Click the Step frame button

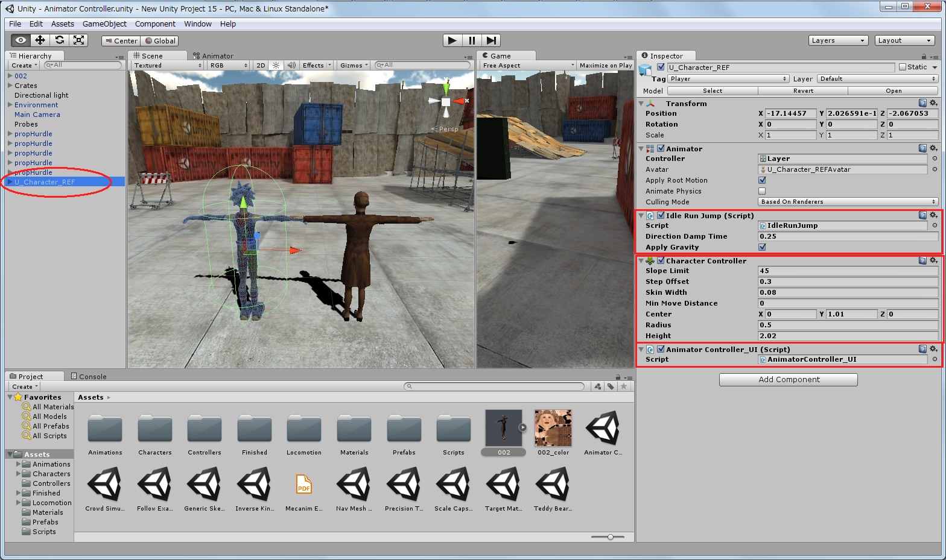(491, 40)
